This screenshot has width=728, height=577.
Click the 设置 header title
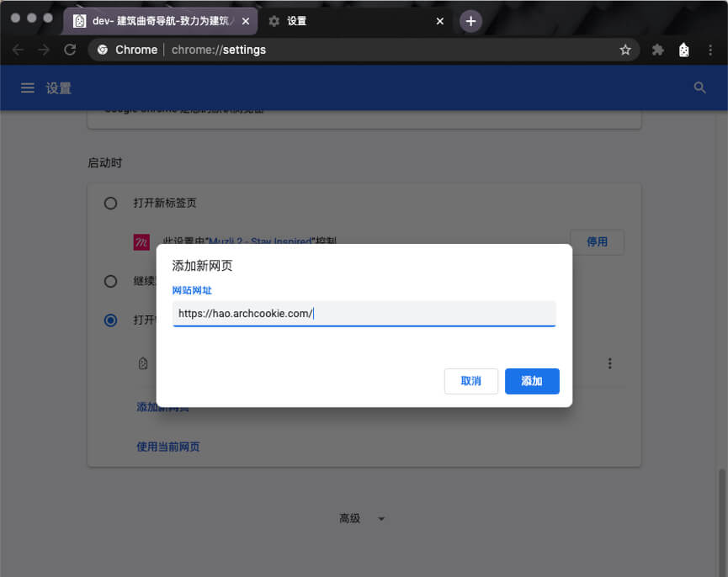point(59,88)
